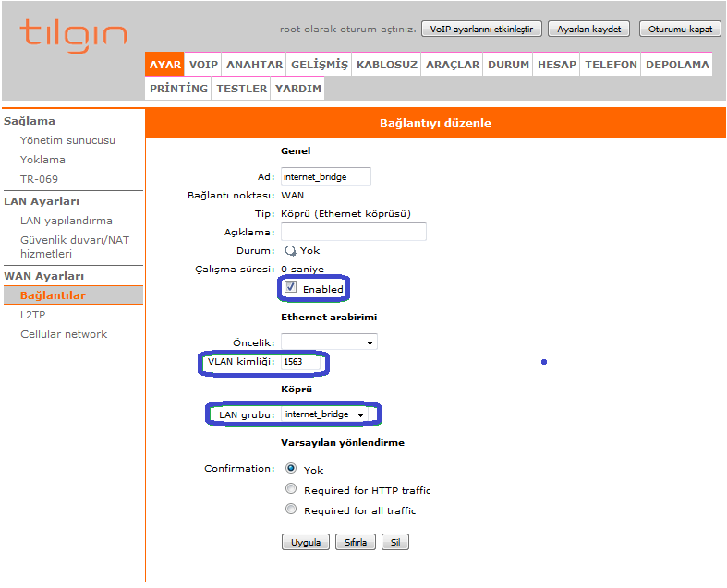Screen dimensions: 727x588
Task: Click Ayarları kaydet button
Action: coord(588,29)
